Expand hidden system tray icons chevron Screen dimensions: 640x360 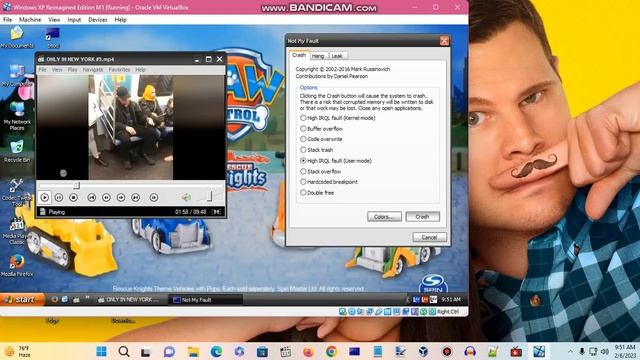(x=570, y=351)
